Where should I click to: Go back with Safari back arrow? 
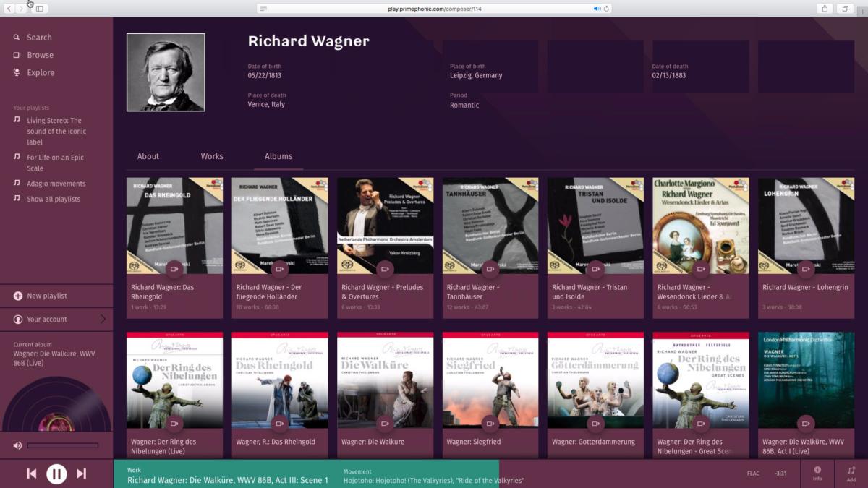[9, 9]
